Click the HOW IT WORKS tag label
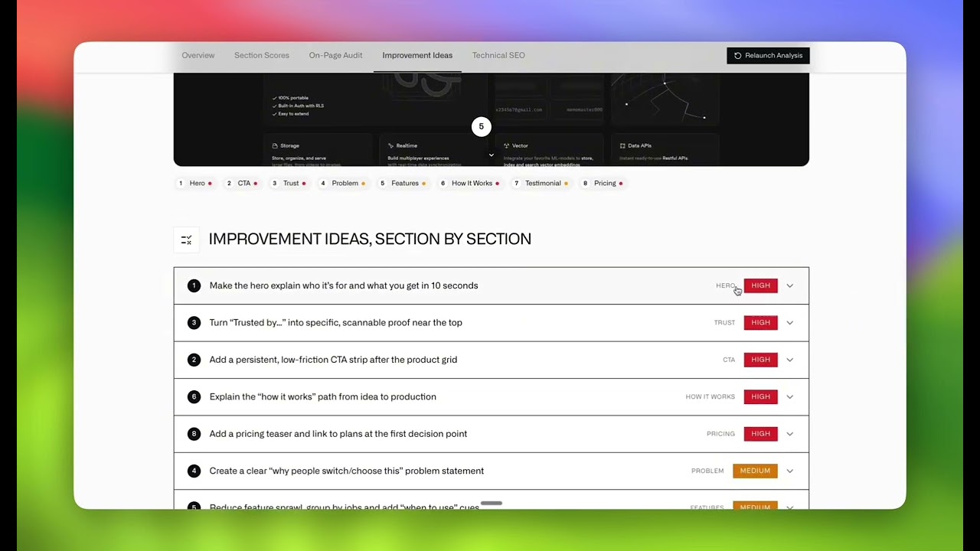980x551 pixels. [x=710, y=396]
